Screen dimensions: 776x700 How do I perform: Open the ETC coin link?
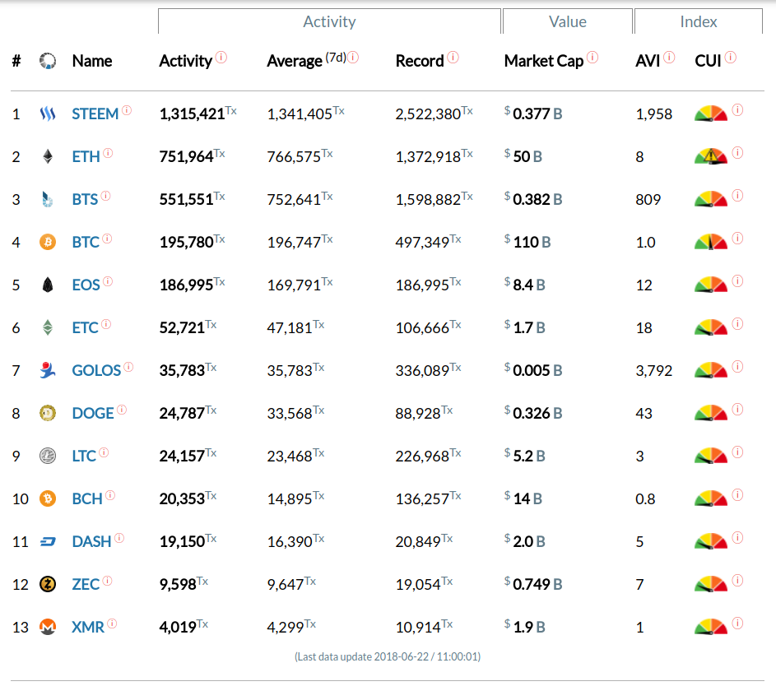pyautogui.click(x=85, y=327)
